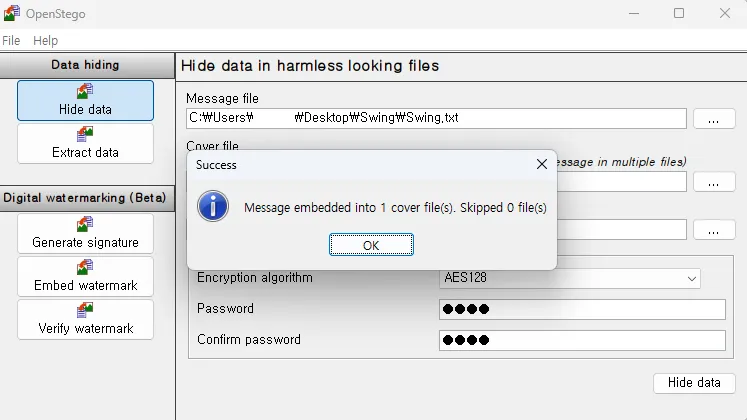747x420 pixels.
Task: Click the OpenStego app icon in title bar
Action: [x=11, y=13]
